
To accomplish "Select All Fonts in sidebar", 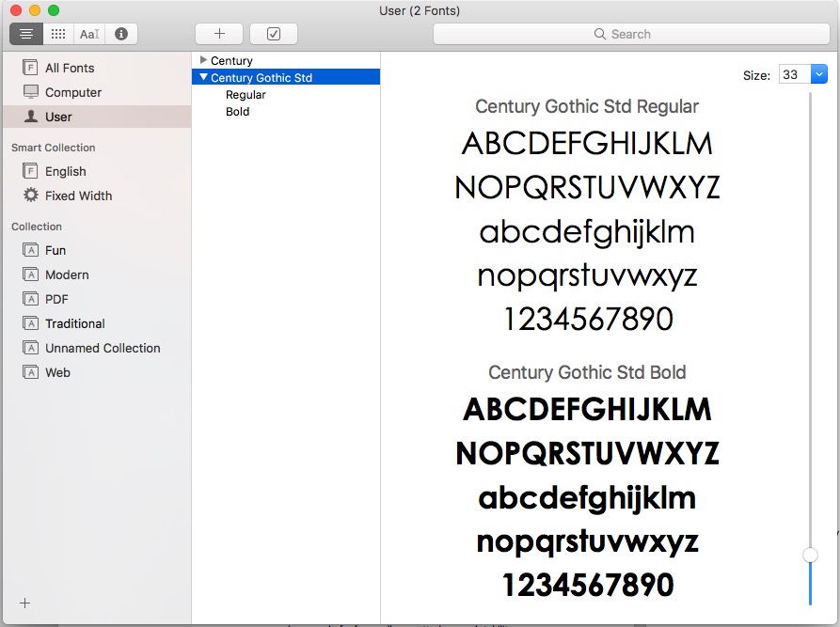I will 97,68.
